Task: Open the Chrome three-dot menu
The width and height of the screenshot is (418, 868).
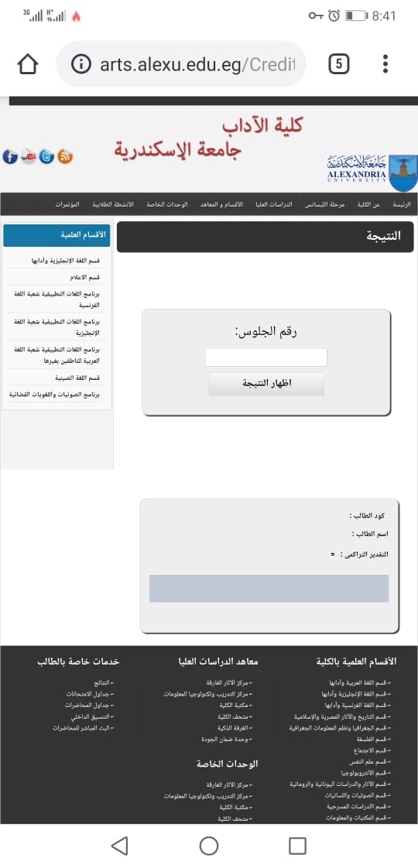Action: click(x=385, y=64)
